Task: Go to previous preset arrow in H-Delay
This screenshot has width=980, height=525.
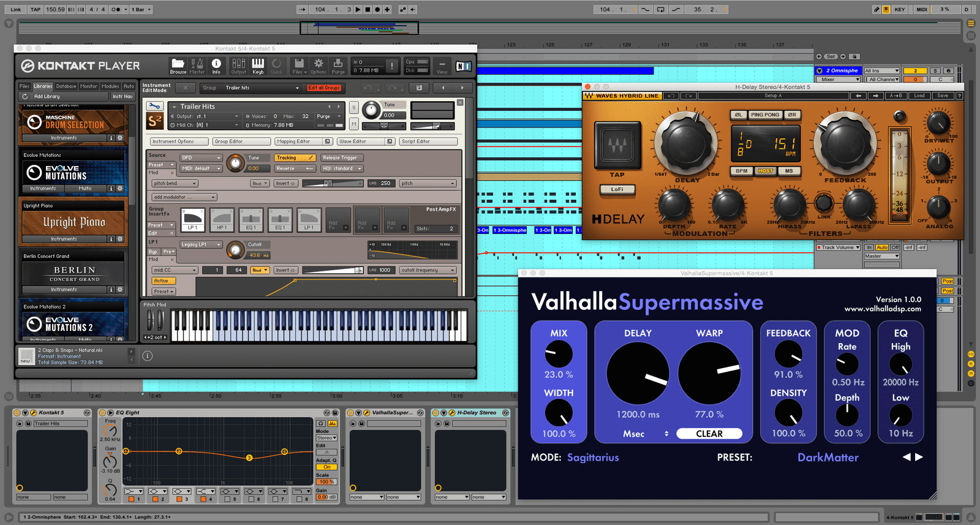Action: pos(859,96)
